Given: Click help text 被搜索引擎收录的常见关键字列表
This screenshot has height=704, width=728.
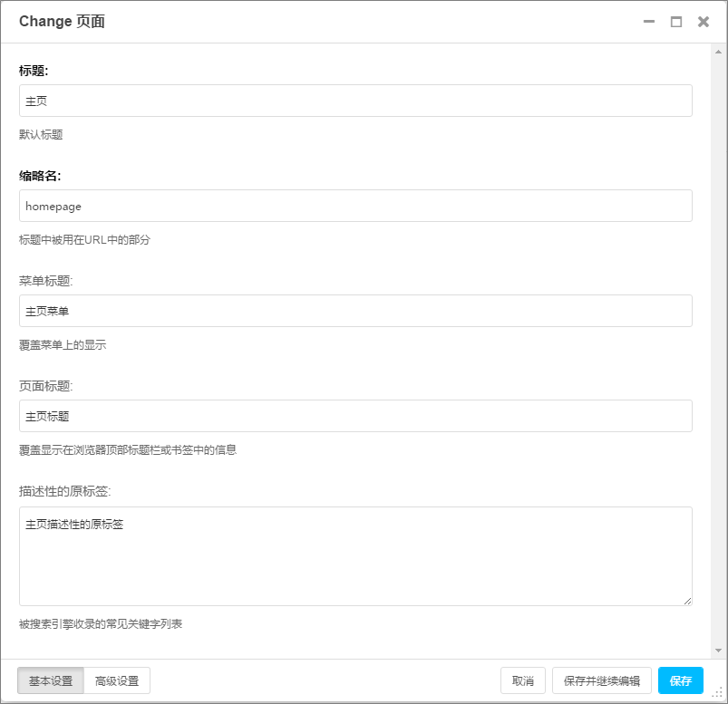Looking at the screenshot, I should click(x=101, y=624).
